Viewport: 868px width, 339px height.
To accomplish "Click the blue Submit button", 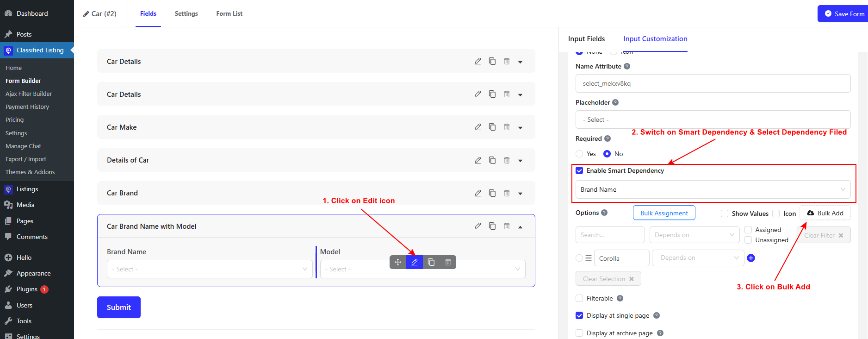I will point(119,307).
